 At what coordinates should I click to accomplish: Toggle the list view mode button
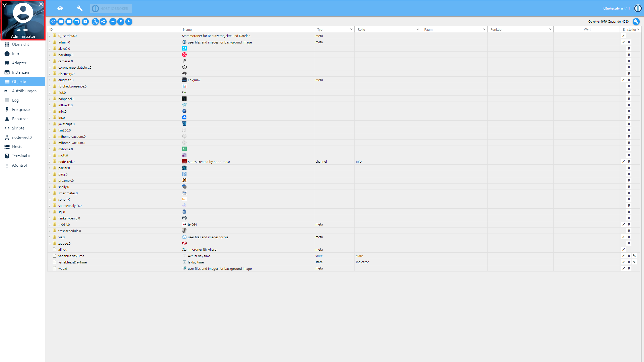point(61,22)
